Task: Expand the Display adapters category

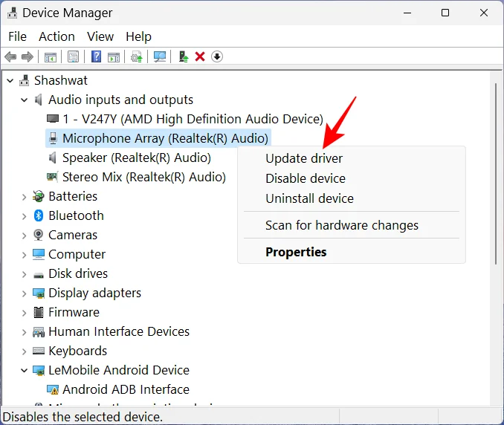Action: point(24,293)
